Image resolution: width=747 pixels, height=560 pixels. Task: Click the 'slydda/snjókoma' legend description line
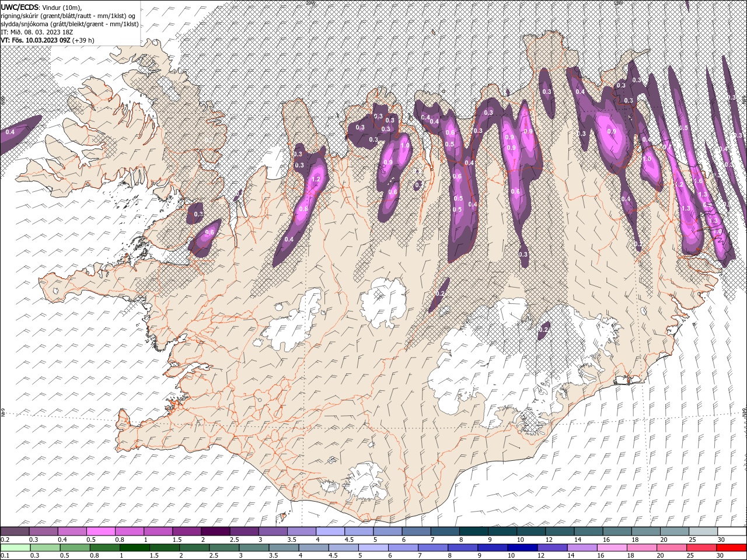[x=70, y=24]
